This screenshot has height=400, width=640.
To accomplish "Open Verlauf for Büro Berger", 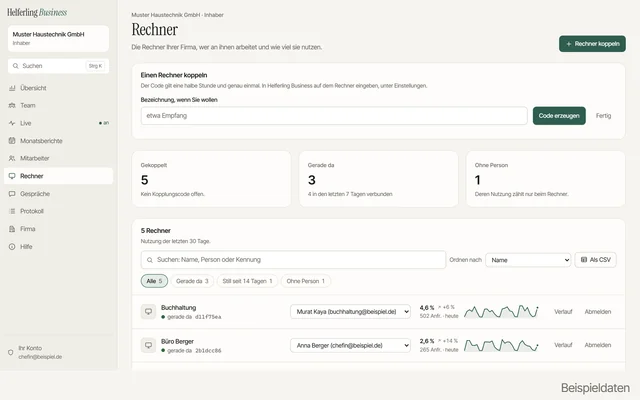I will [x=563, y=345].
